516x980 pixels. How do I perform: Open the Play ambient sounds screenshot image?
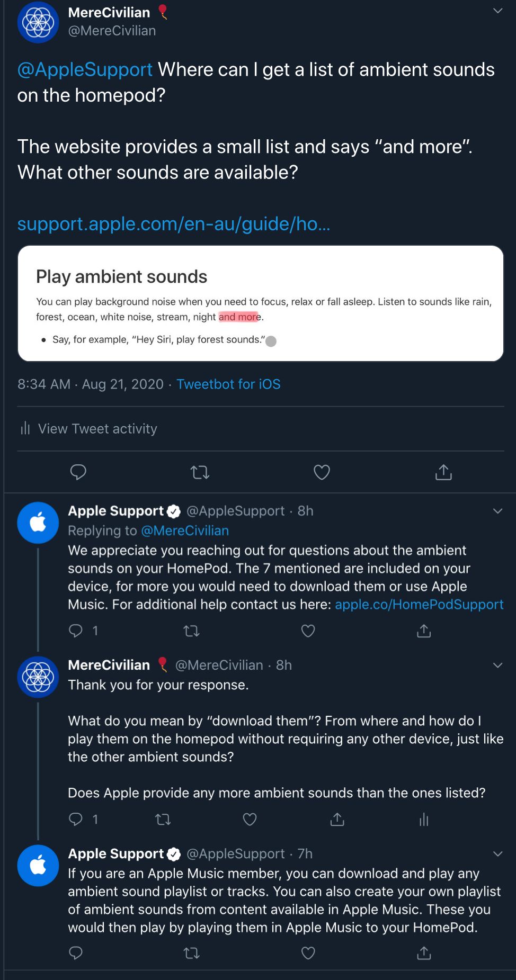point(260,303)
